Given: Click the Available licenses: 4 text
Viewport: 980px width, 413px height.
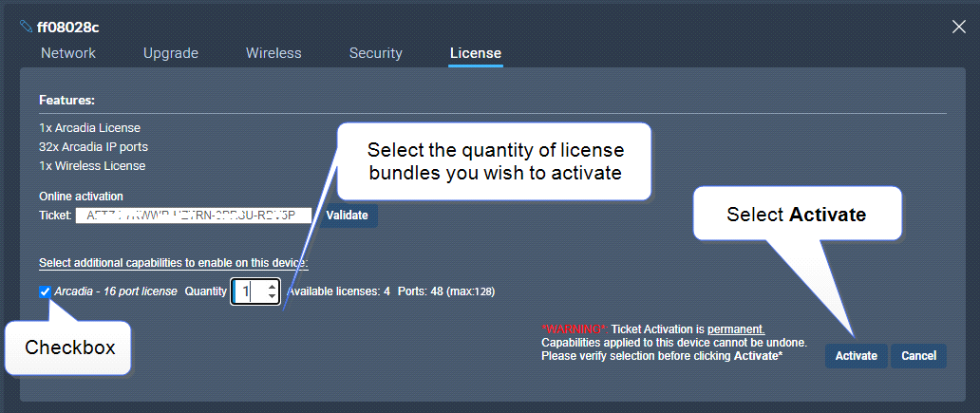Looking at the screenshot, I should click(338, 291).
